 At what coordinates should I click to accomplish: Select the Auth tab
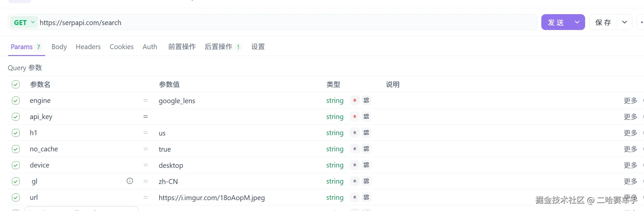tap(150, 47)
